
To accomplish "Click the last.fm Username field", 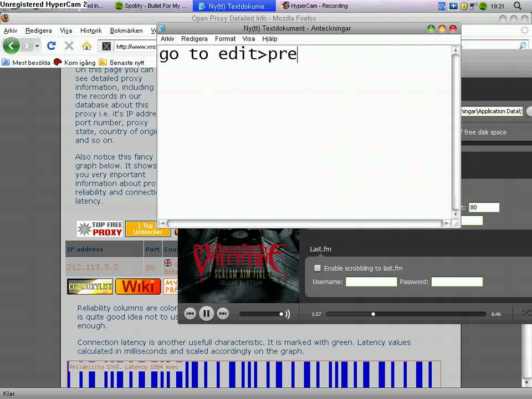I will point(371,282).
